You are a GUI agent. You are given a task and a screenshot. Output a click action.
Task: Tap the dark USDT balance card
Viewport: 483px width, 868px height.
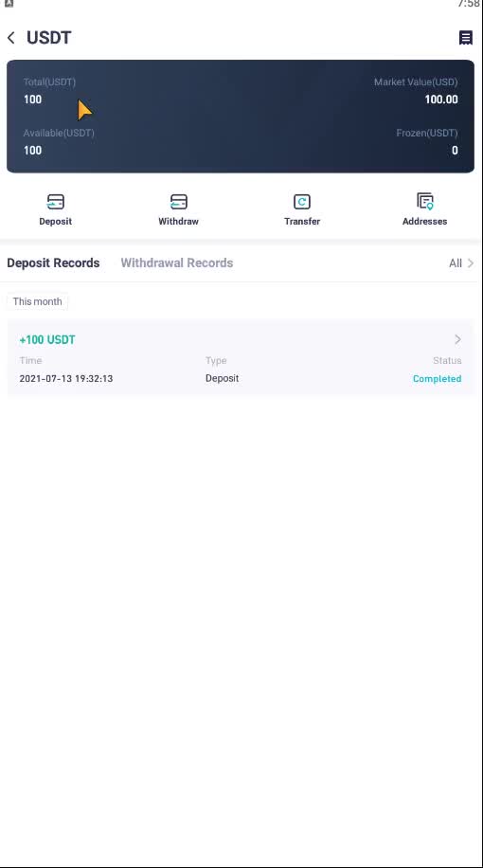241,117
